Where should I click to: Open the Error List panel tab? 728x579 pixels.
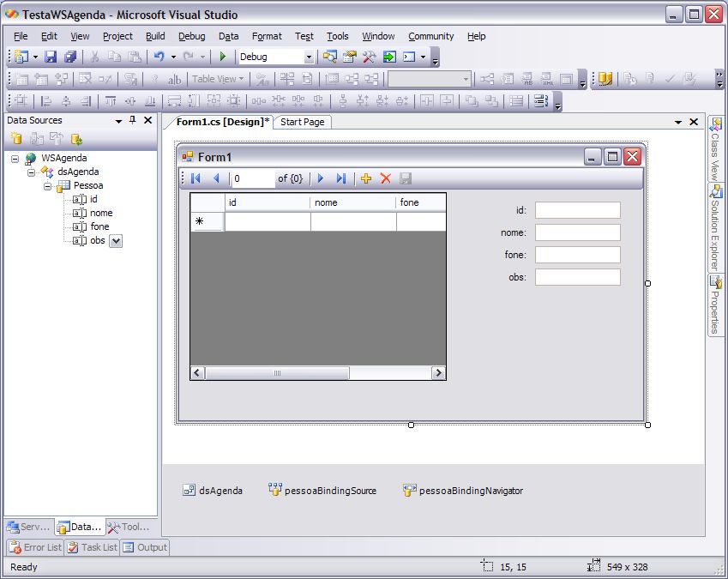[x=35, y=547]
